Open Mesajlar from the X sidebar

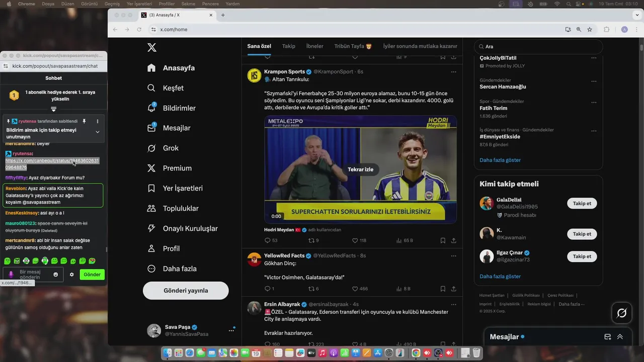click(x=169, y=128)
